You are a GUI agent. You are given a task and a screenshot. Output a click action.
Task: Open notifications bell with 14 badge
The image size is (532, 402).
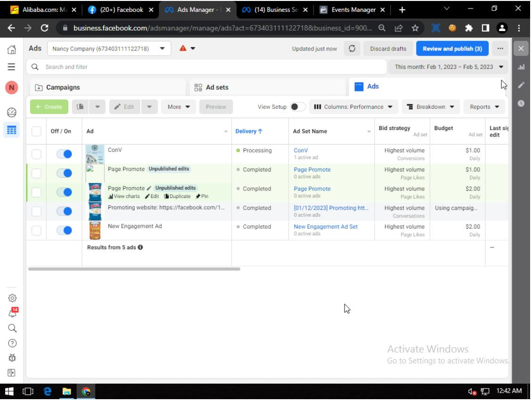(13, 313)
